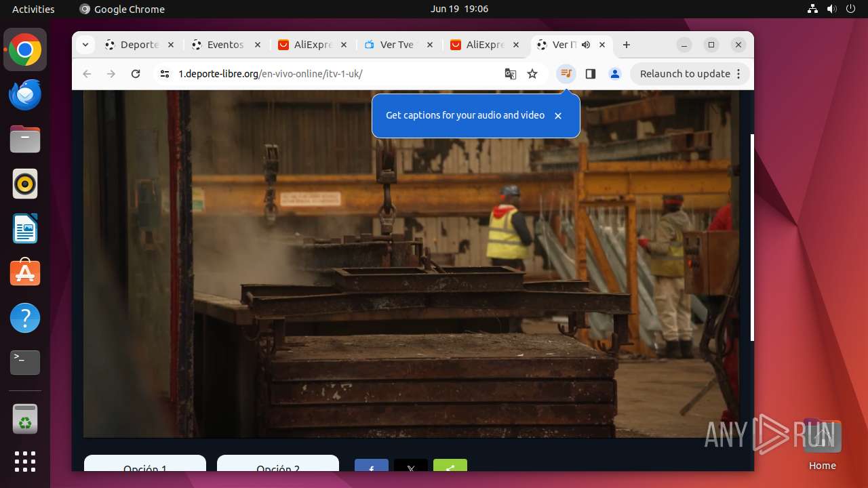Open Ubuntu Software from the dock

click(25, 273)
